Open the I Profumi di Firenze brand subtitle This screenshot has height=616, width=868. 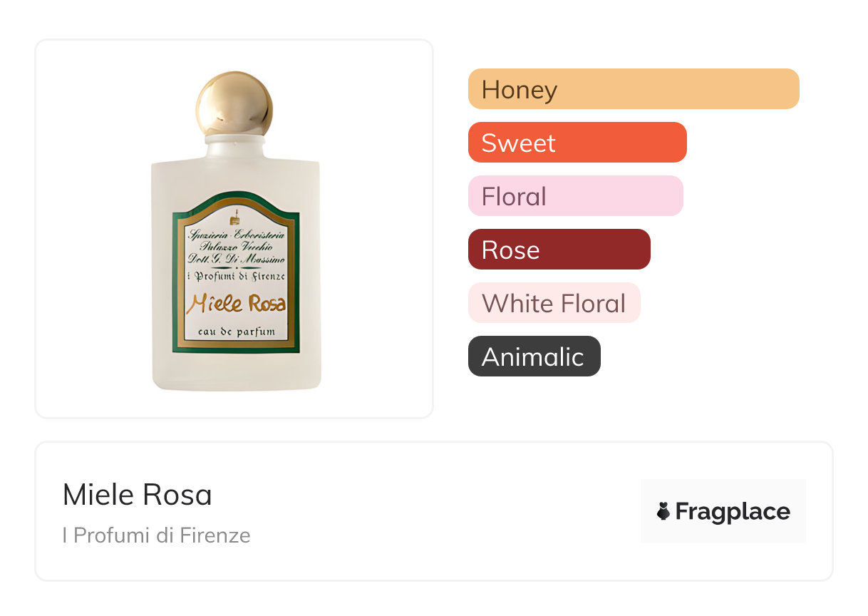[156, 535]
